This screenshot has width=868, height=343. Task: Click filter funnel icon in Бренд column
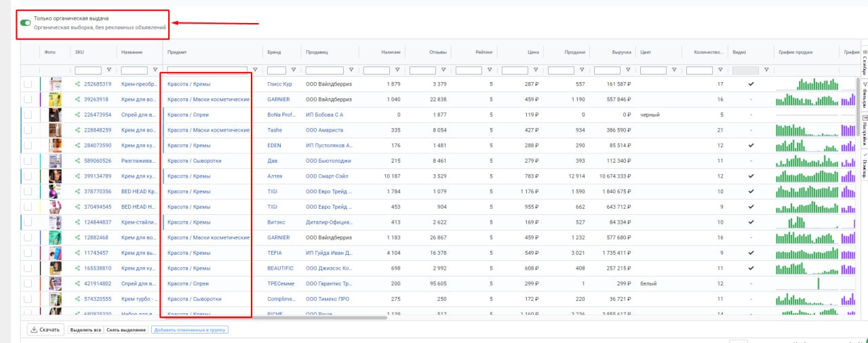[293, 70]
